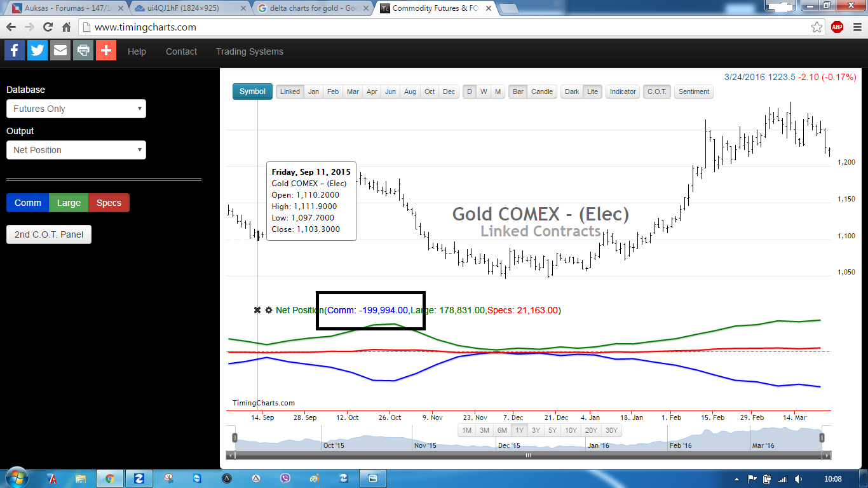Image resolution: width=868 pixels, height=488 pixels.
Task: Click the orange plus share icon
Action: click(x=106, y=50)
